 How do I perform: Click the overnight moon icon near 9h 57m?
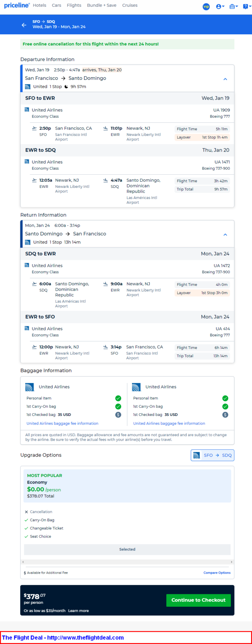tap(66, 87)
